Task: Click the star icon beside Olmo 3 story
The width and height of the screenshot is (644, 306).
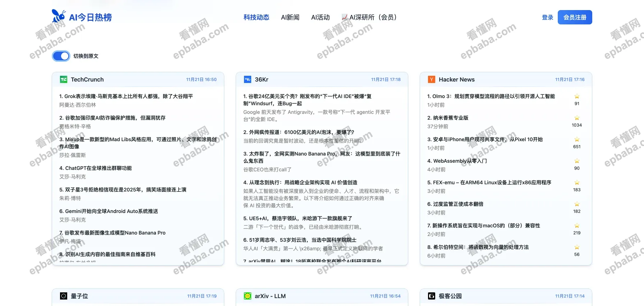Action: click(x=577, y=96)
